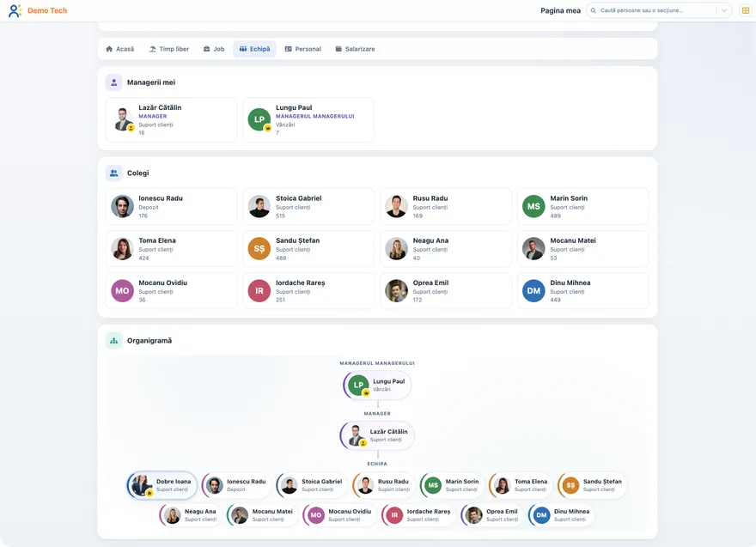
Task: Click the MO avatar in the org chart
Action: click(x=316, y=515)
